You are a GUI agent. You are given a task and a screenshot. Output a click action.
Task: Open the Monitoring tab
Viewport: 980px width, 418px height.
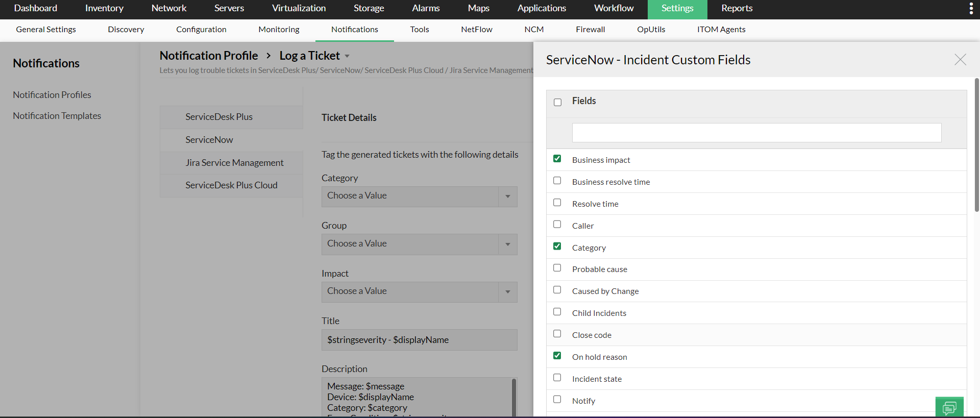click(x=279, y=30)
